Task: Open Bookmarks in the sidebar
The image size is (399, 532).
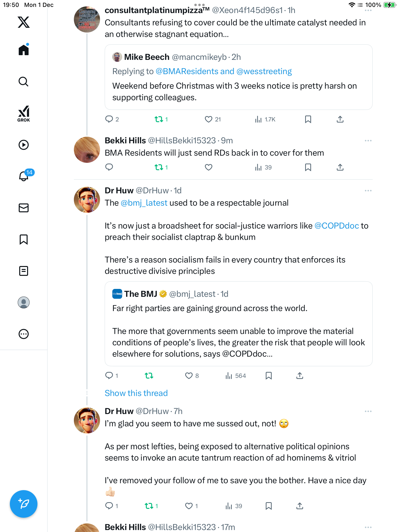Action: [x=24, y=239]
